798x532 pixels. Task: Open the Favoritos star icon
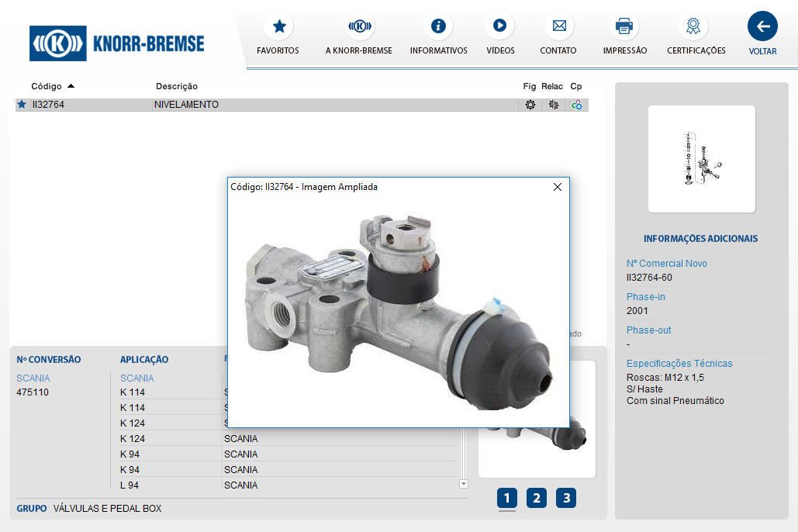278,26
